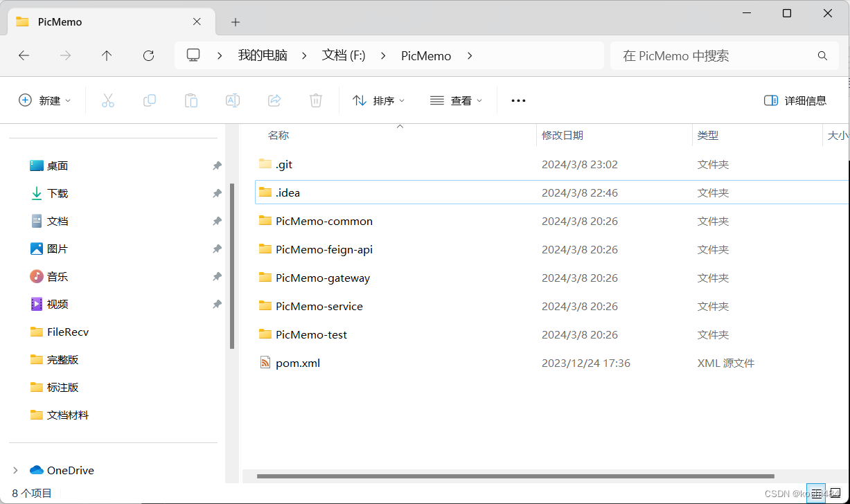Toggle the 详细信息 details pane
This screenshot has width=850, height=504.
coord(795,100)
